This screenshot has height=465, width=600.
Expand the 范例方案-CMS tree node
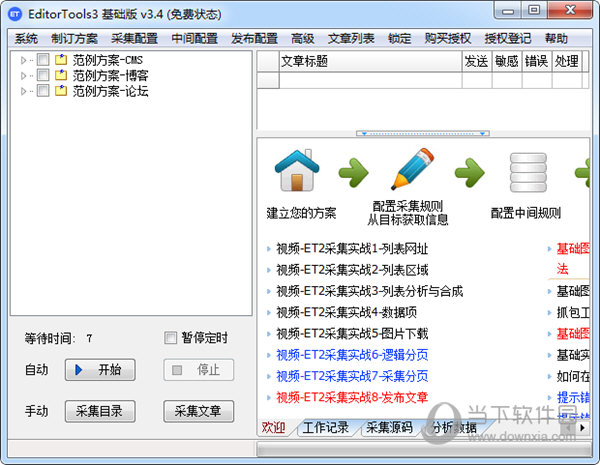23,60
